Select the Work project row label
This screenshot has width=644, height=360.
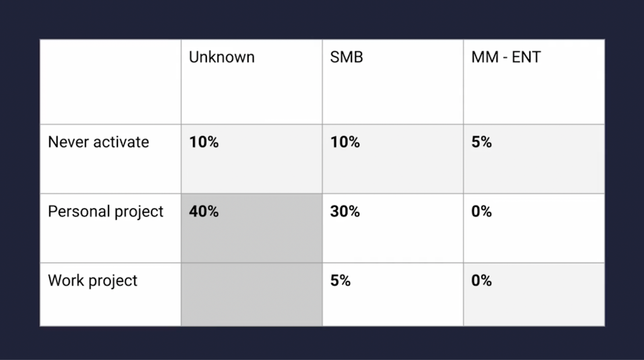pyautogui.click(x=93, y=281)
